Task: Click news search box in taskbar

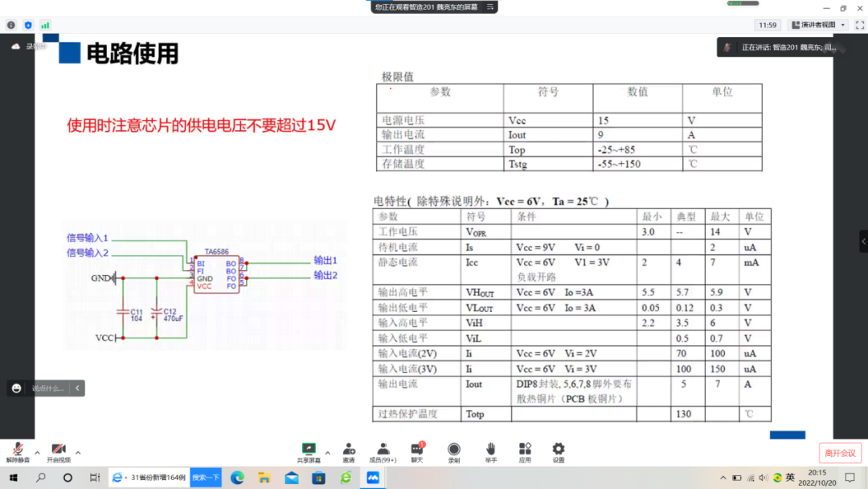Action: coord(149,478)
